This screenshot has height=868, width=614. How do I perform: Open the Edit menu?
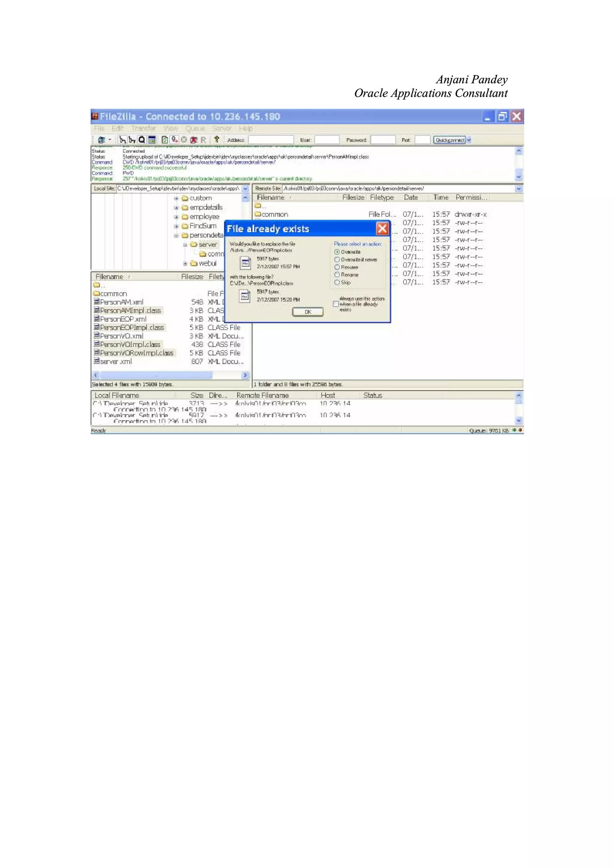[x=118, y=129]
